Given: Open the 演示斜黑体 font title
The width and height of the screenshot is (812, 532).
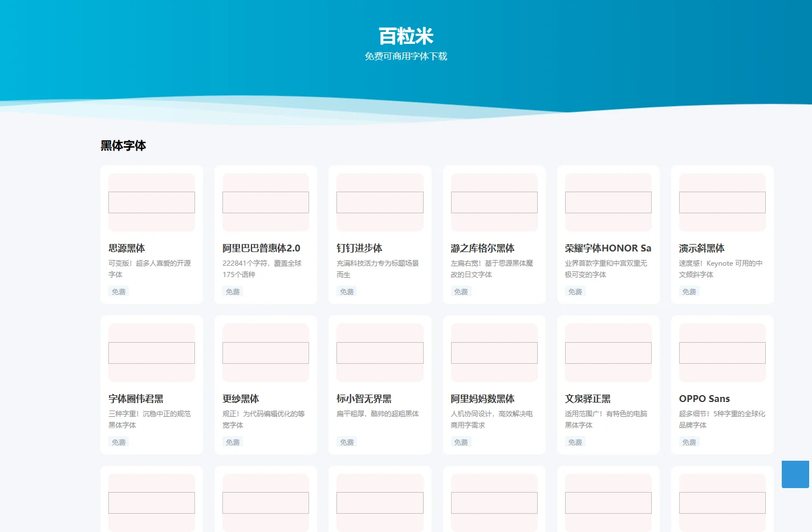Looking at the screenshot, I should [702, 248].
